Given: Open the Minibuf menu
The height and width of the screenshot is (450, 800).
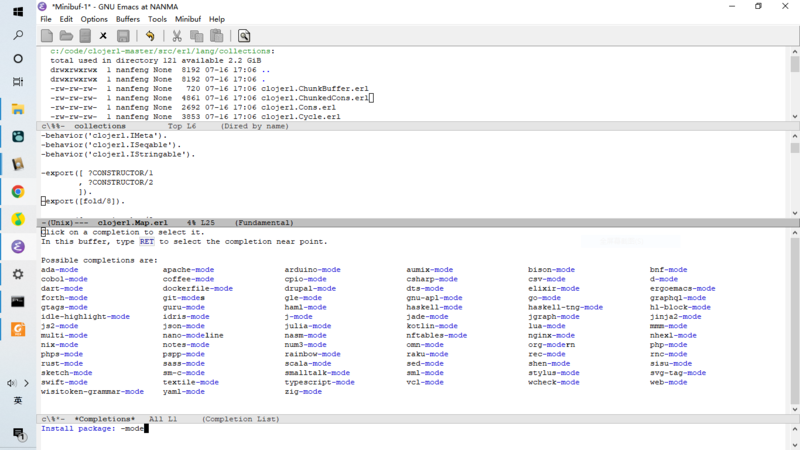Looking at the screenshot, I should 187,19.
